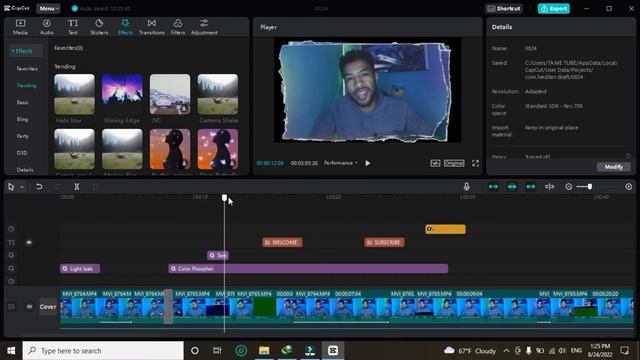Open the Menu dropdown
640x360 pixels.
pyautogui.click(x=48, y=8)
